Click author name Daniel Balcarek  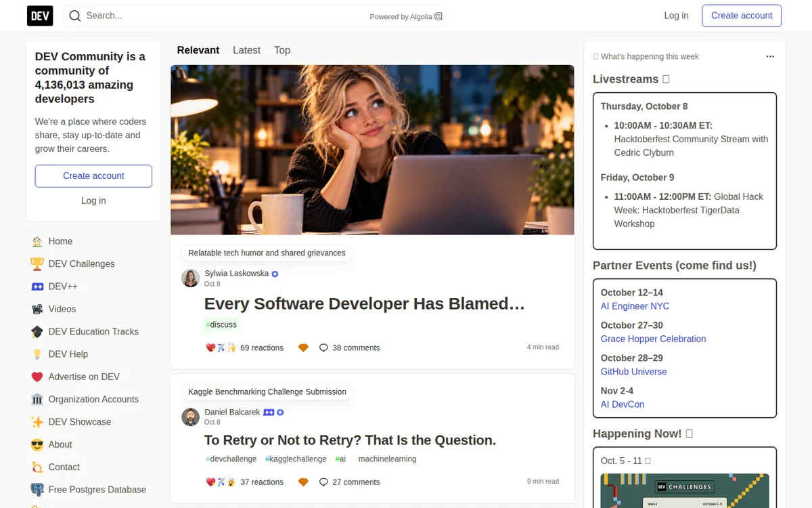(x=232, y=412)
